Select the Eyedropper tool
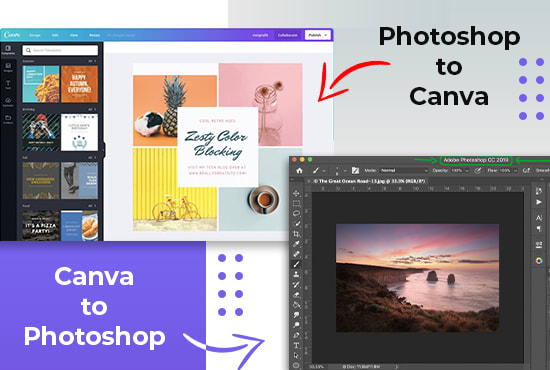 point(296,244)
